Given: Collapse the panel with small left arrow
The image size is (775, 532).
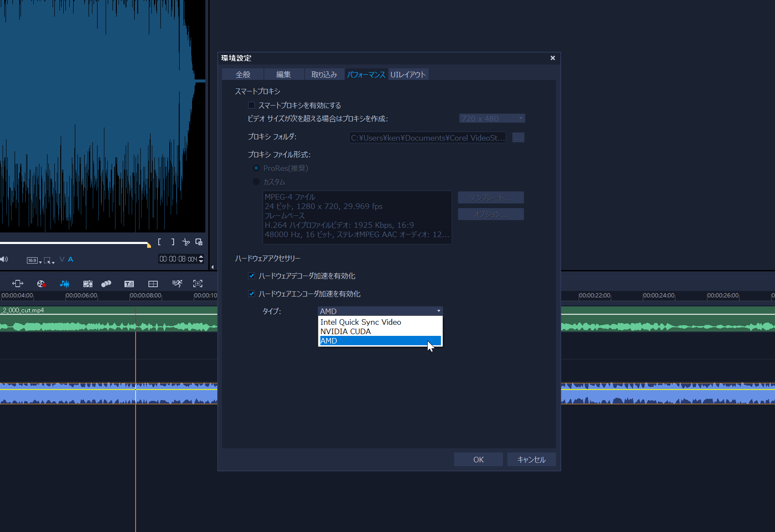Looking at the screenshot, I should coord(212,267).
